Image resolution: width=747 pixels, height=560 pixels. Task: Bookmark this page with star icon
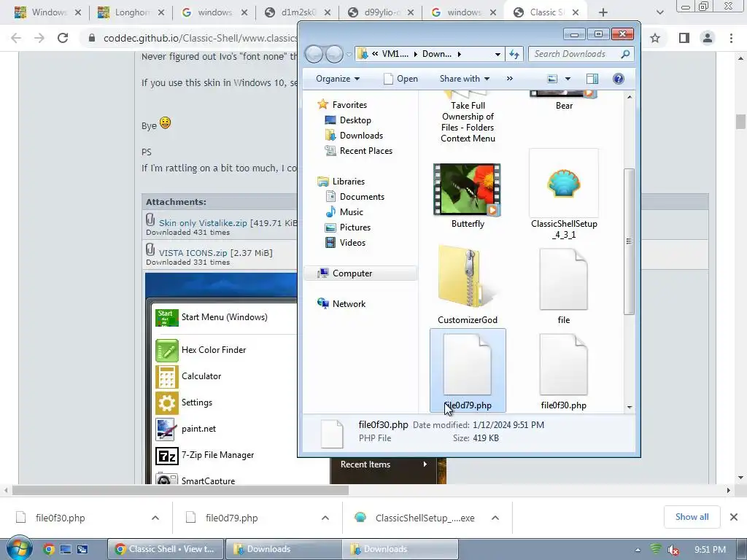[655, 38]
